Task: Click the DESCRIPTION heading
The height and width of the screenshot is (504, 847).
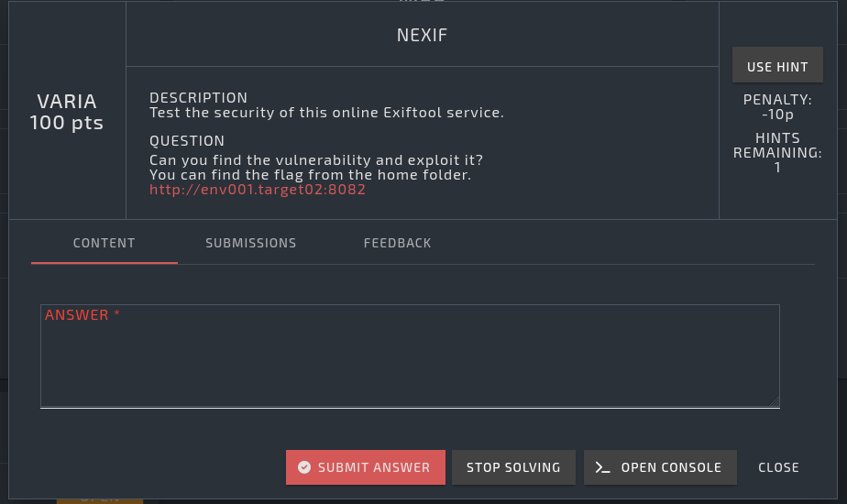Action: pos(198,98)
